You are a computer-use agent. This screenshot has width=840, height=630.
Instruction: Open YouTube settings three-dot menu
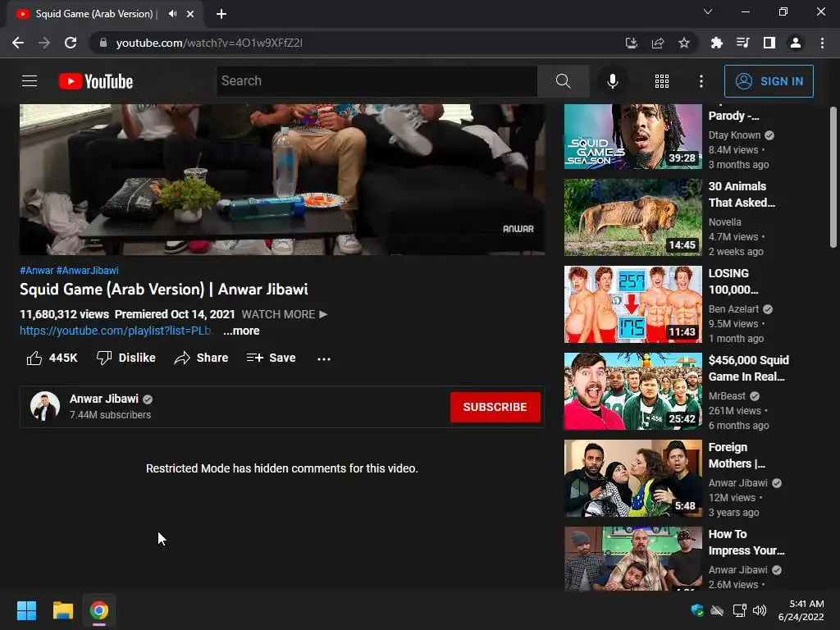pos(701,81)
